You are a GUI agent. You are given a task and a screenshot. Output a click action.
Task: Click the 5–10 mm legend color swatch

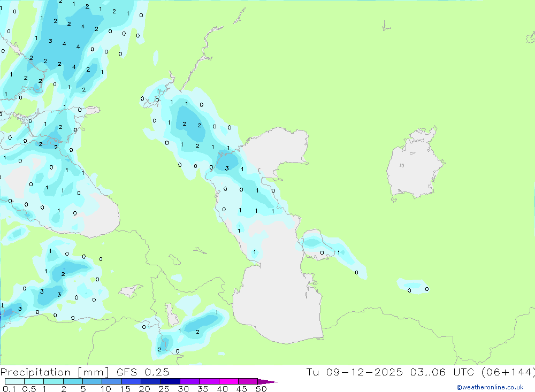(92, 381)
